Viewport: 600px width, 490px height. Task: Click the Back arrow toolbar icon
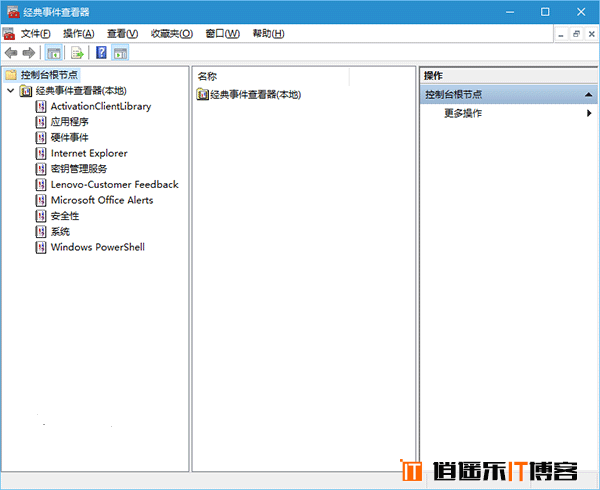pos(11,53)
